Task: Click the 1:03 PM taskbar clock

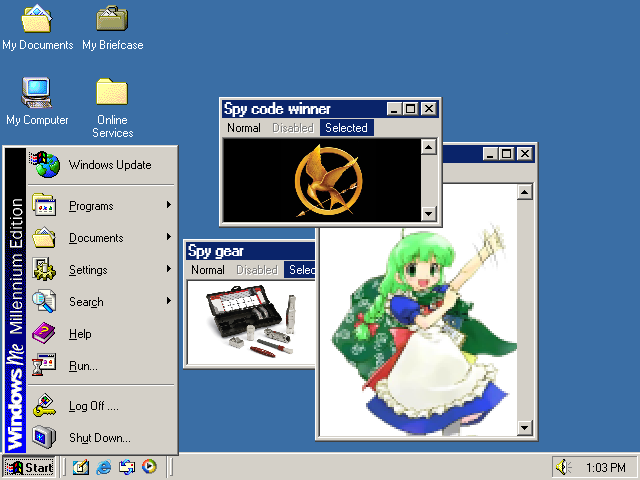Action: point(606,468)
